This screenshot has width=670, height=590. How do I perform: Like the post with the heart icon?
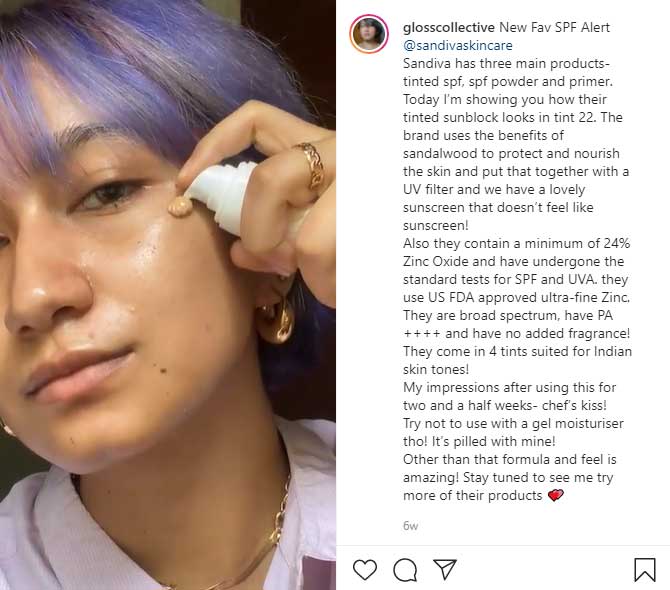tap(365, 569)
